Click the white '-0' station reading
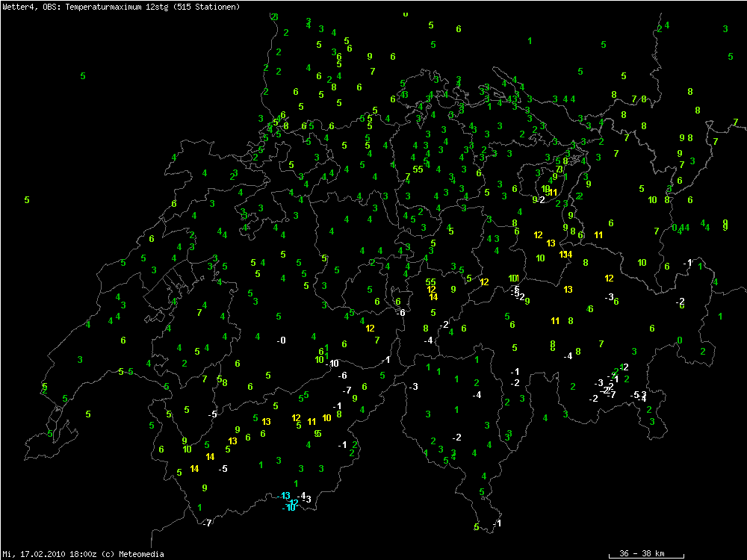Viewport: 747px width, 560px height. (x=281, y=340)
